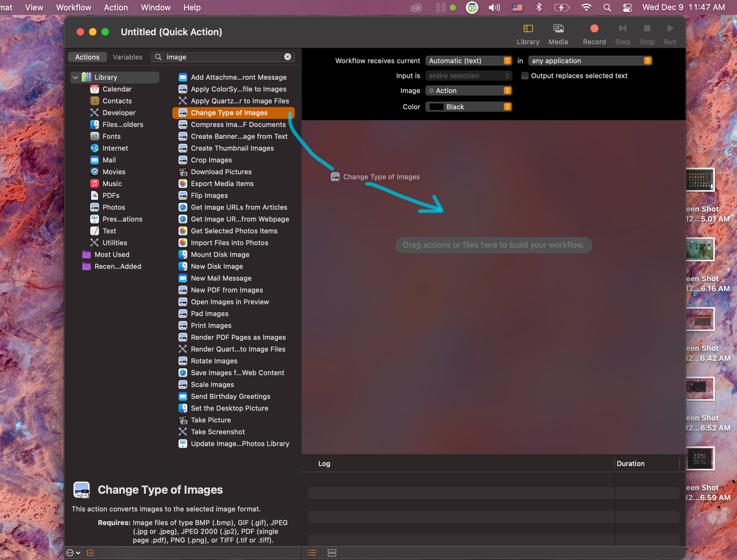This screenshot has height=560, width=737.
Task: Open the Media browser toolbar icon
Action: pos(558,29)
